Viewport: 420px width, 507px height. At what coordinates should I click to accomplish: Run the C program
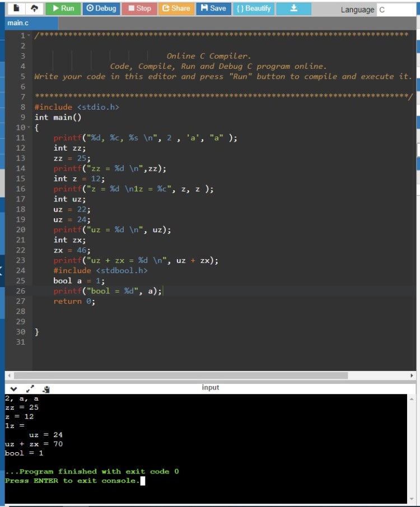(x=63, y=8)
